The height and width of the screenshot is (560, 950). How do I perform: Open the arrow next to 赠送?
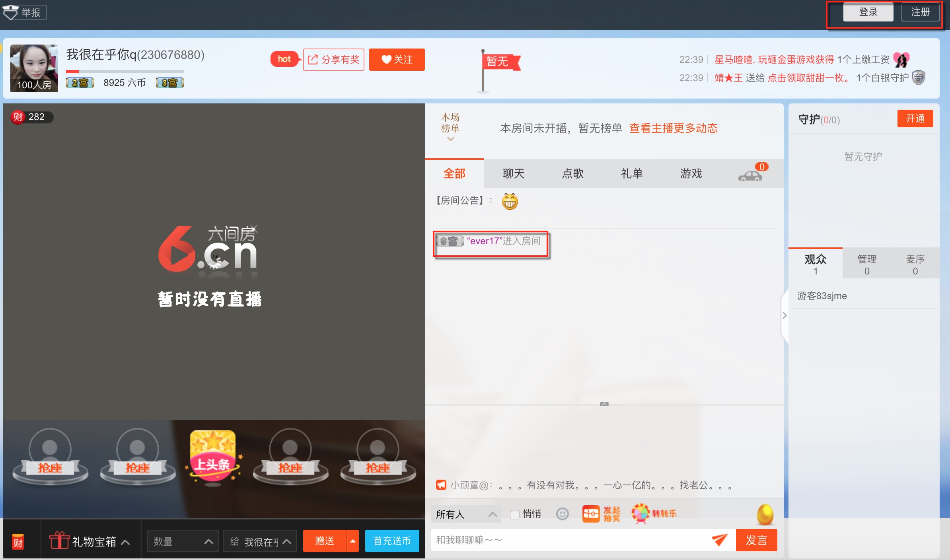coord(353,541)
